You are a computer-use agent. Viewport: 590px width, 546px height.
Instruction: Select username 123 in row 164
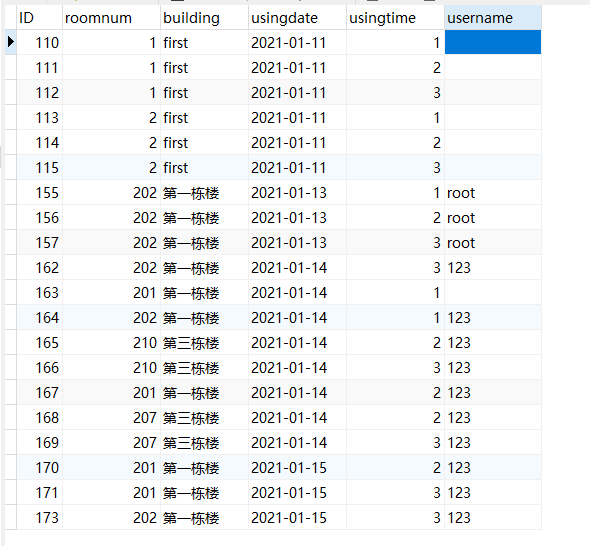click(x=493, y=318)
